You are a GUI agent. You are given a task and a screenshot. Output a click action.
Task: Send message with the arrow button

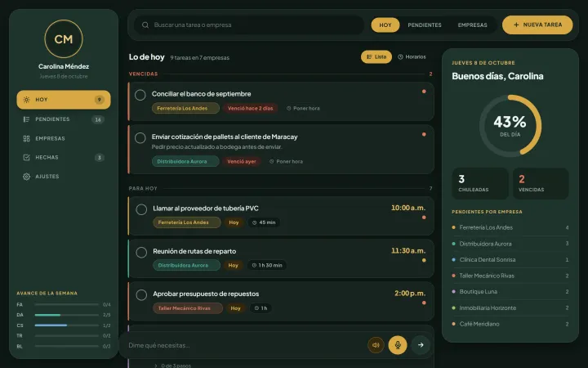[x=421, y=345]
